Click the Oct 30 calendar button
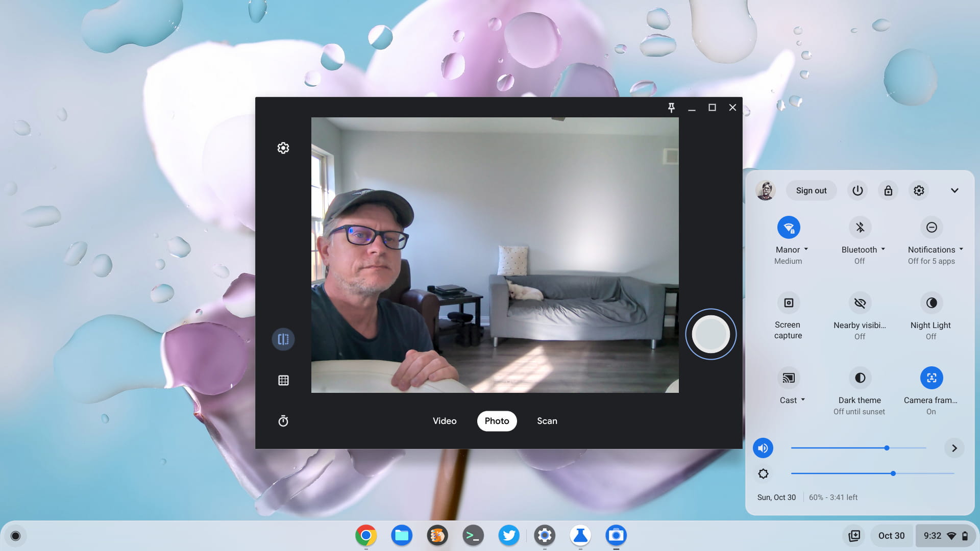This screenshot has height=551, width=980. (x=891, y=536)
